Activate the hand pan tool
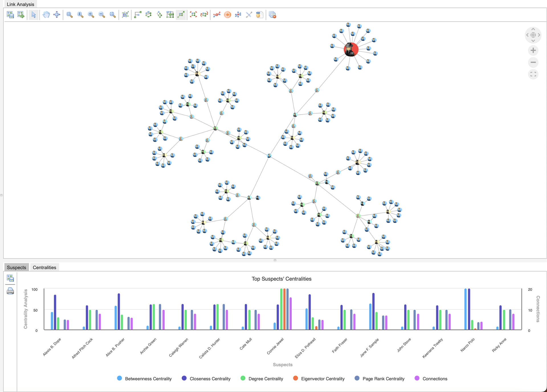547x392 pixels. (x=46, y=15)
